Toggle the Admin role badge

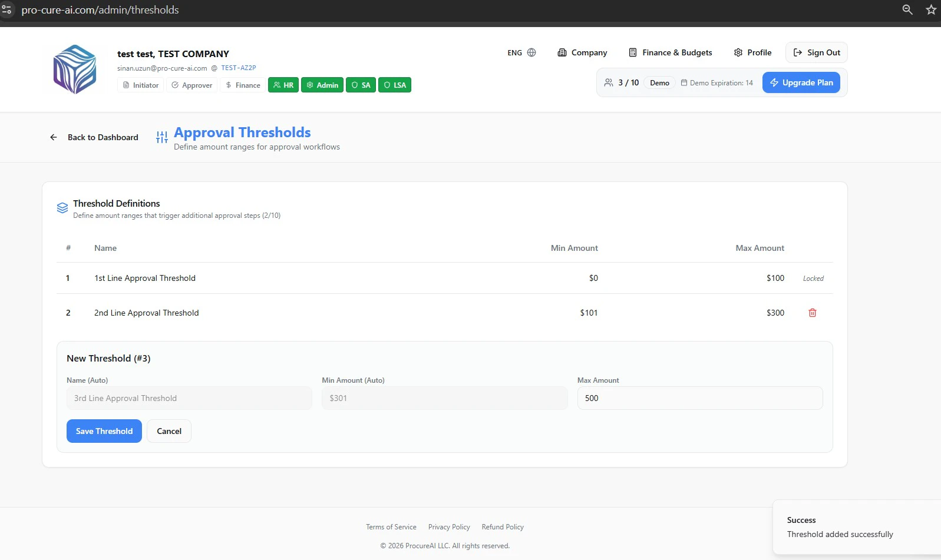point(322,85)
